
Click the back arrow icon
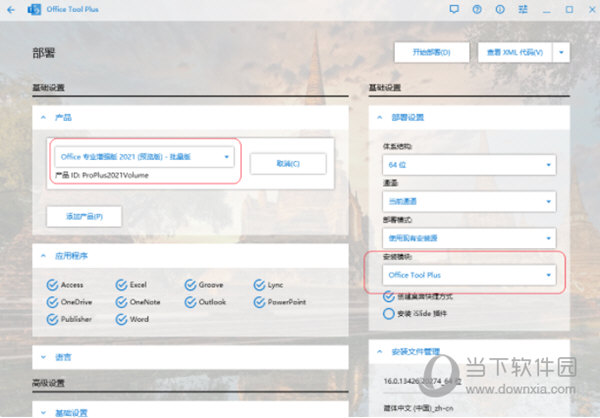11,10
